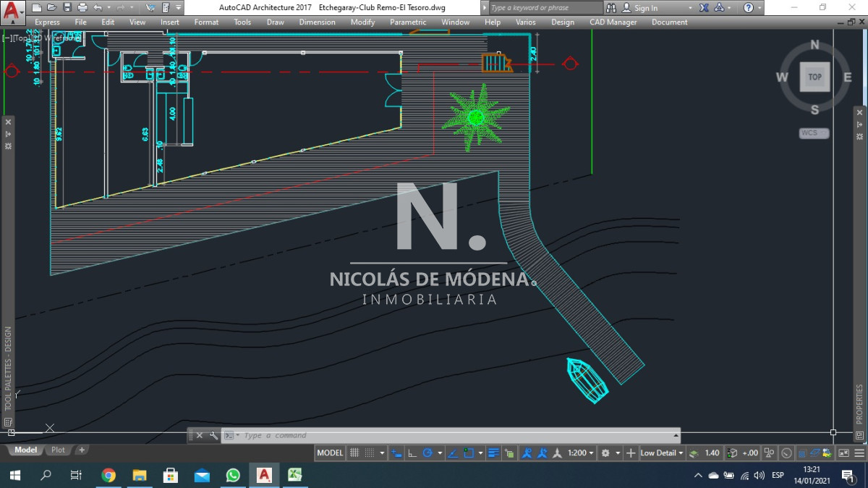The image size is (868, 488).
Task: Open the AutoCAD application menu button
Action: (12, 9)
